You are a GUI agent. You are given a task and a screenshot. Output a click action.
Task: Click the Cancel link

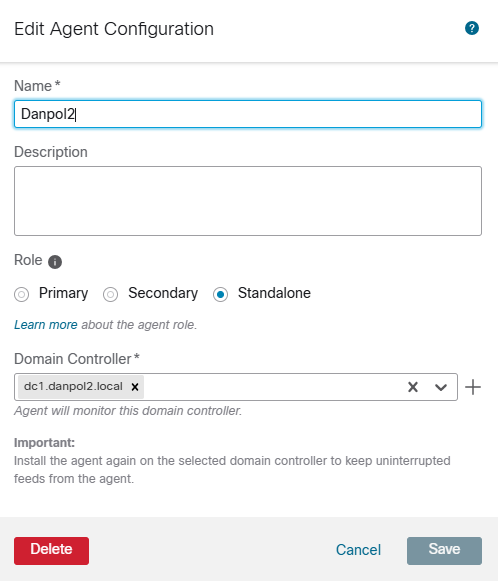point(358,550)
